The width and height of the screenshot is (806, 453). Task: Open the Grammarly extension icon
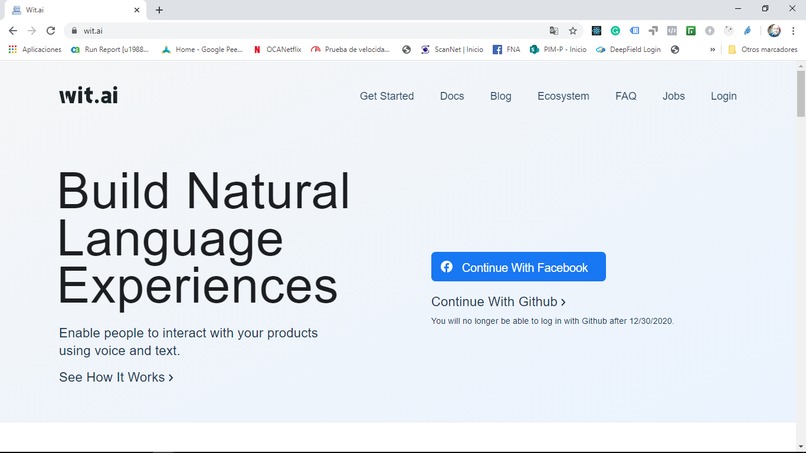pos(615,31)
